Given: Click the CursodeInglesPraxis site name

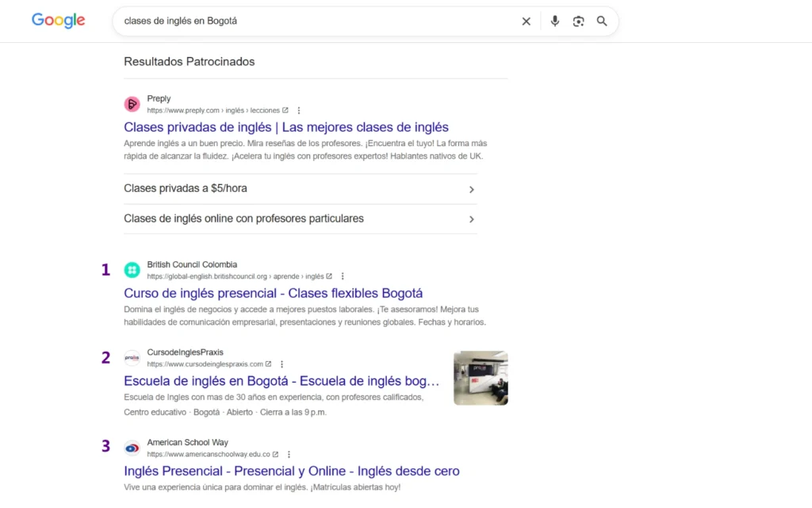Looking at the screenshot, I should pos(185,352).
